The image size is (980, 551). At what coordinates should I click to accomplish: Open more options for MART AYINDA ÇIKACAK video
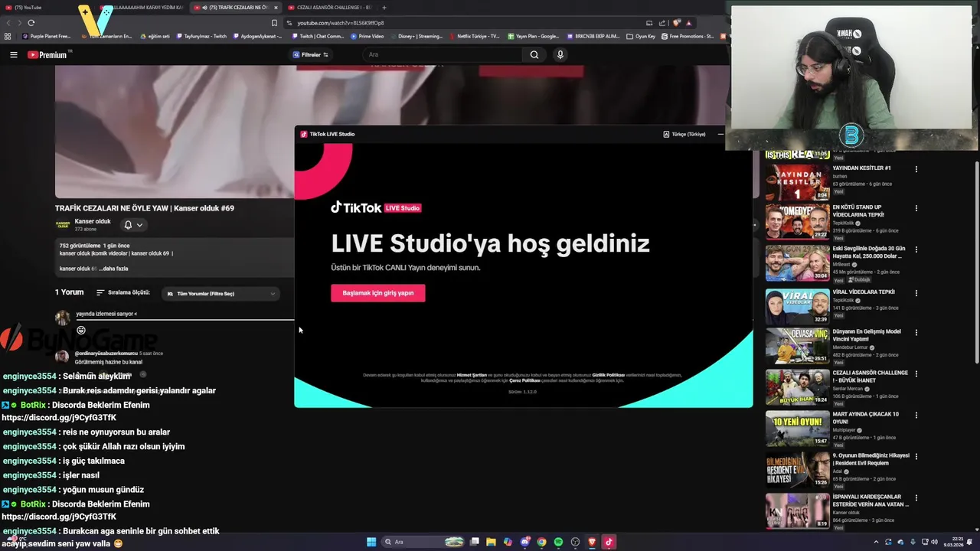pyautogui.click(x=916, y=415)
